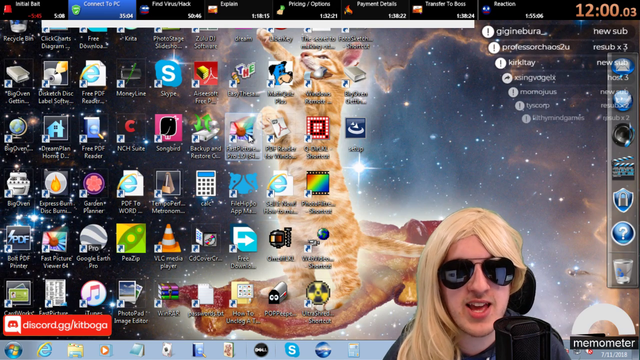Open Skype from the taskbar
The height and width of the screenshot is (360, 640).
click(292, 350)
